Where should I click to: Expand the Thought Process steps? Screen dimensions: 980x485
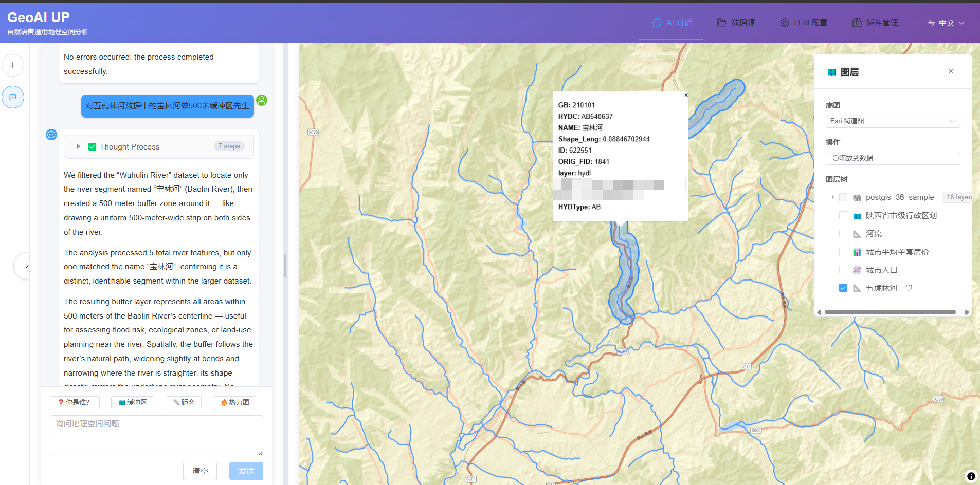[x=78, y=146]
